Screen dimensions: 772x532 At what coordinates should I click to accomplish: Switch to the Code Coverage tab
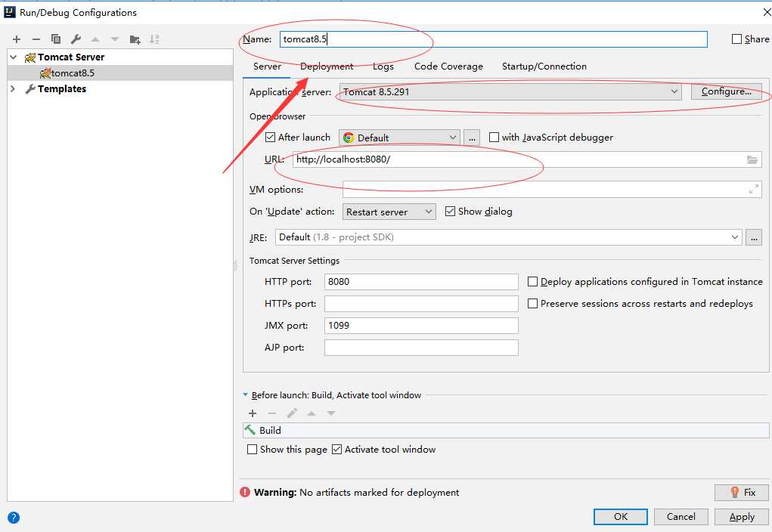448,66
